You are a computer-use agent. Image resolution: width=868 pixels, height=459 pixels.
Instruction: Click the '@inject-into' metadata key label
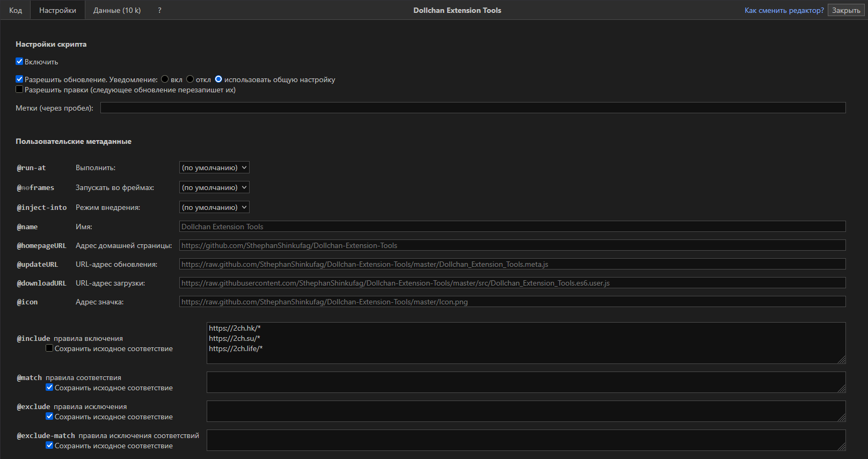[42, 208]
